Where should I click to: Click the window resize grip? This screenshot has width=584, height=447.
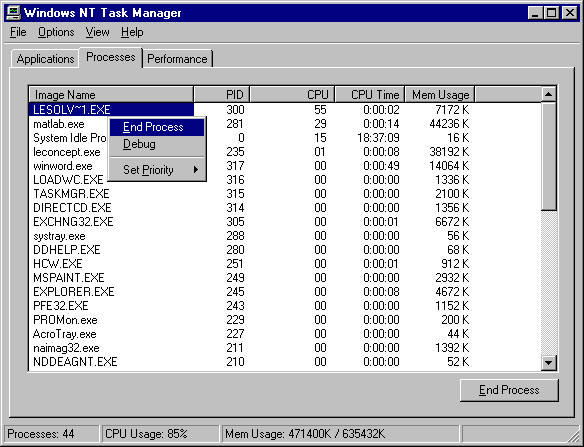coord(575,437)
